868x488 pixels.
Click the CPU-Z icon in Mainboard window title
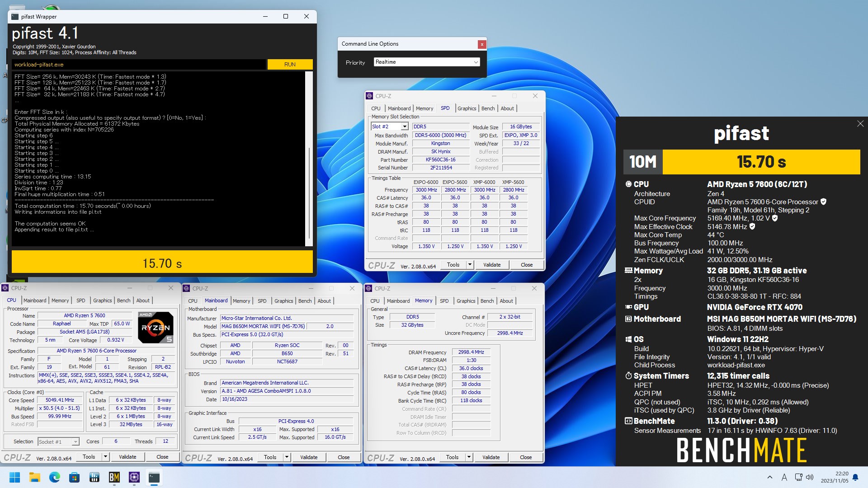coord(186,288)
